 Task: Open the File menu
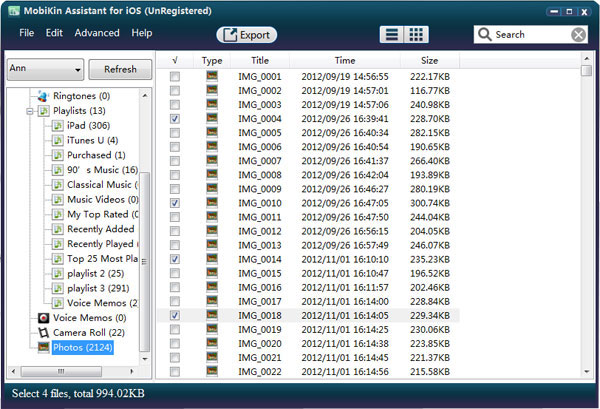point(26,33)
